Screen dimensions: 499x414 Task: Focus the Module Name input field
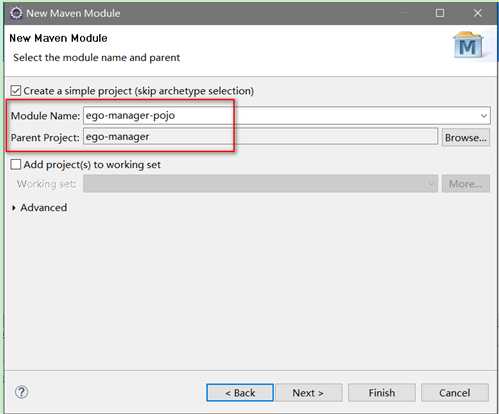tap(287, 116)
